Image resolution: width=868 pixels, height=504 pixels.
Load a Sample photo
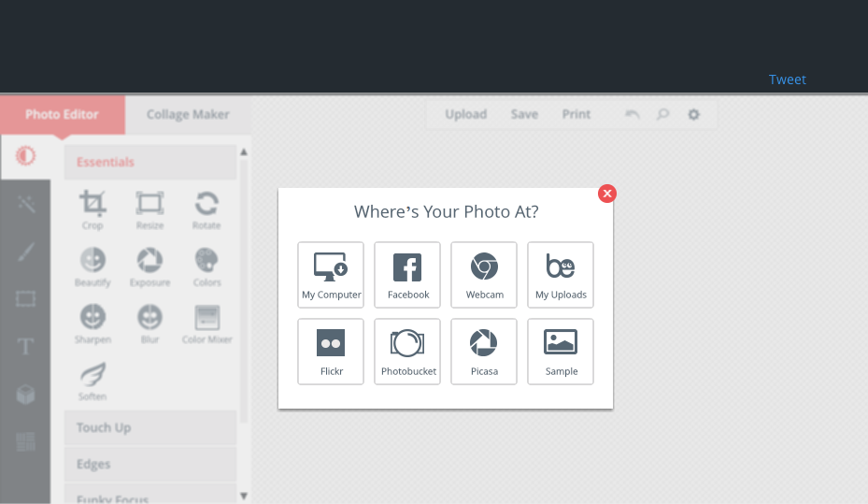click(x=561, y=352)
